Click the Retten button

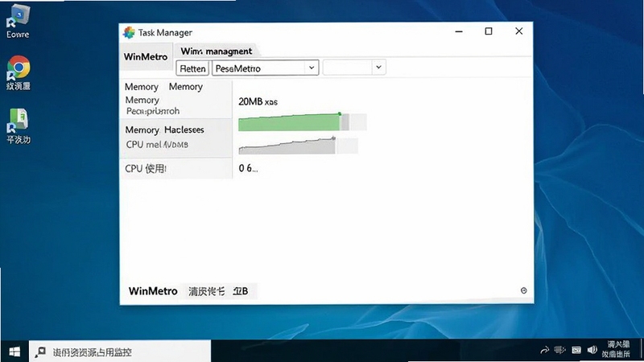coord(192,68)
